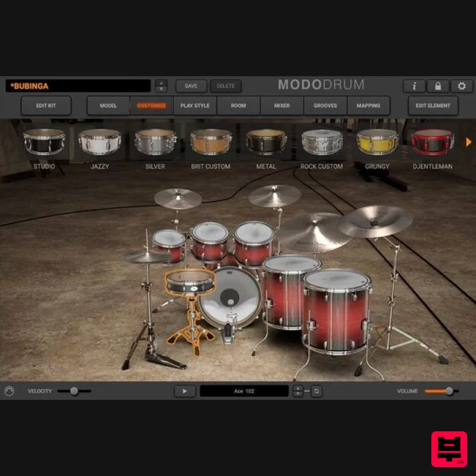Click the lock icon button
476x476 pixels.
pos(438,86)
